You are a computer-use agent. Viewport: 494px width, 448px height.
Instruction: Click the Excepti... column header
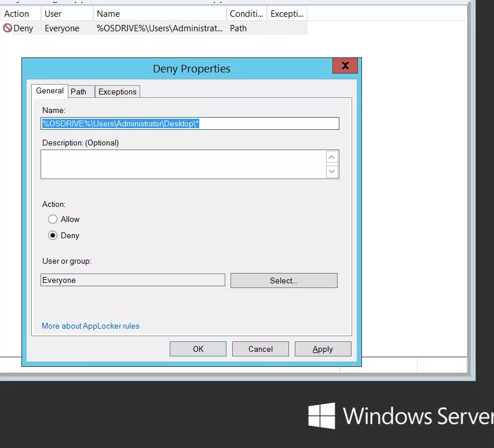pyautogui.click(x=287, y=14)
